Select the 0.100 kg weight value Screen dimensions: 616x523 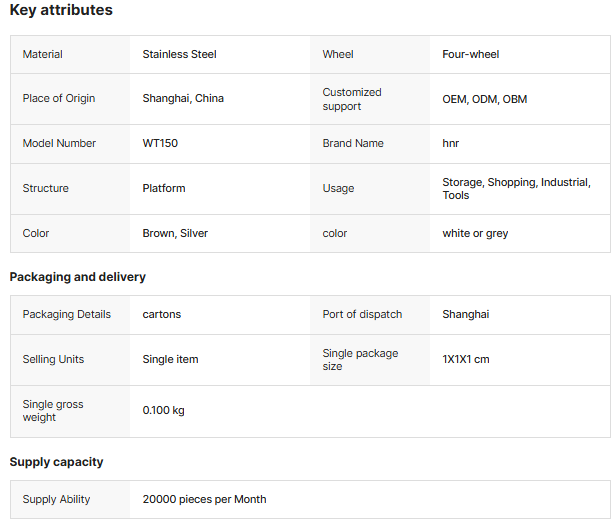tap(164, 410)
